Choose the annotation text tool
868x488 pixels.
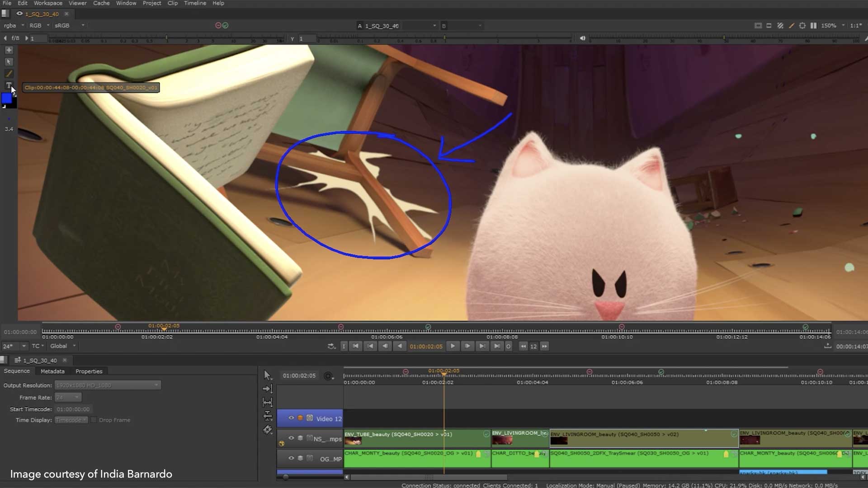(x=8, y=85)
